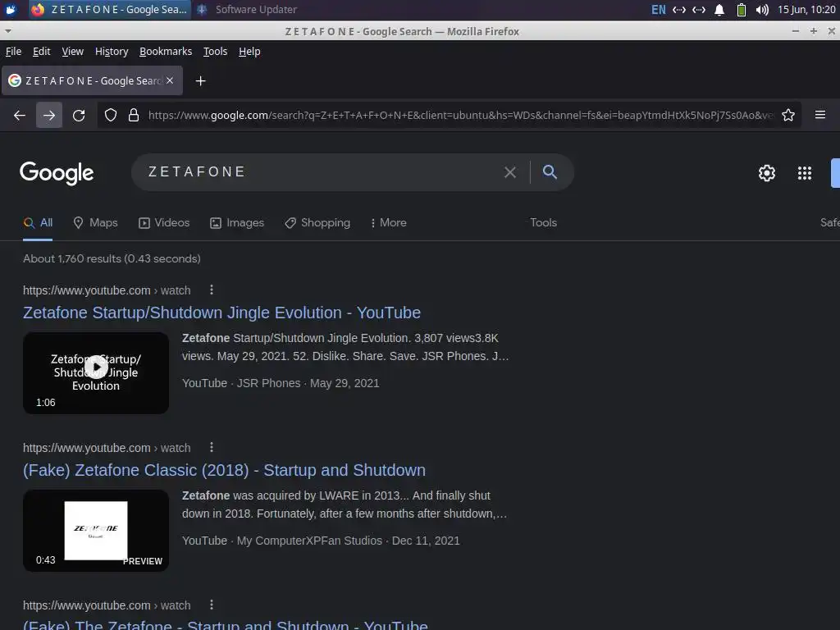Open the Firefox hamburger menu

tap(820, 115)
